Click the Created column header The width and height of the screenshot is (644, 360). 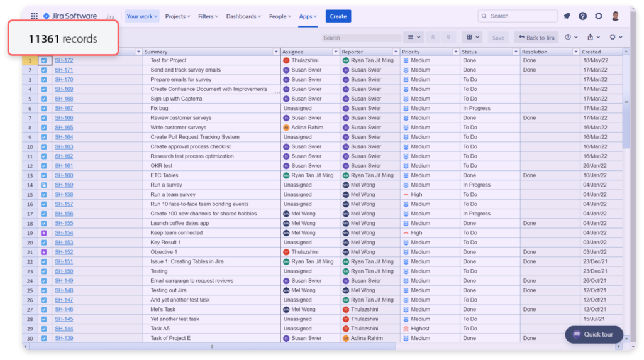[x=601, y=52]
